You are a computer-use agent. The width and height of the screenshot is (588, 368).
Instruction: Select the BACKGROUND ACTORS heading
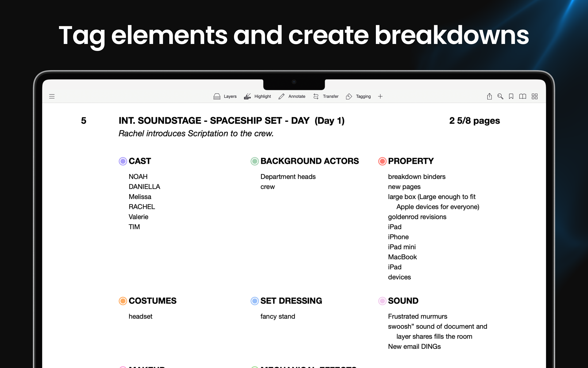pyautogui.click(x=310, y=161)
